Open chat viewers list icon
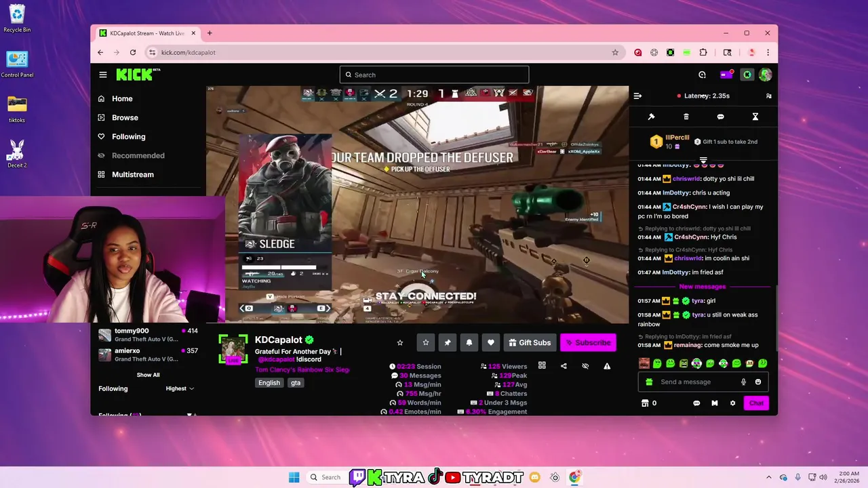The height and width of the screenshot is (488, 868). point(768,96)
